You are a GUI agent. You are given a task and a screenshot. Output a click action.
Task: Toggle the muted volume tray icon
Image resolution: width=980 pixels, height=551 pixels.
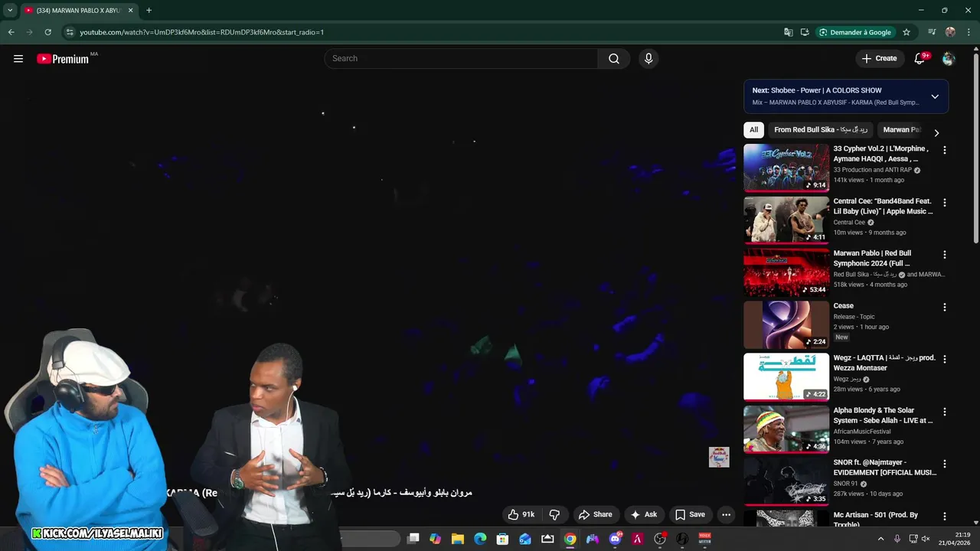click(926, 539)
